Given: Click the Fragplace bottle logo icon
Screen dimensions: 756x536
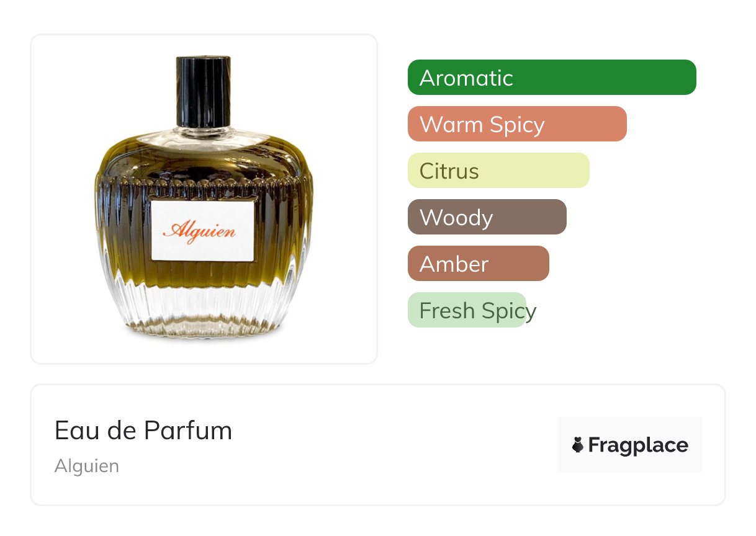Looking at the screenshot, I should point(578,445).
